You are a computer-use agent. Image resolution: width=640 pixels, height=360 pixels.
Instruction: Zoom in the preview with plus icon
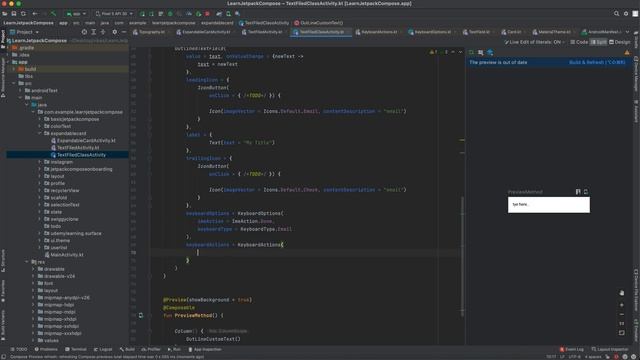coord(622,305)
